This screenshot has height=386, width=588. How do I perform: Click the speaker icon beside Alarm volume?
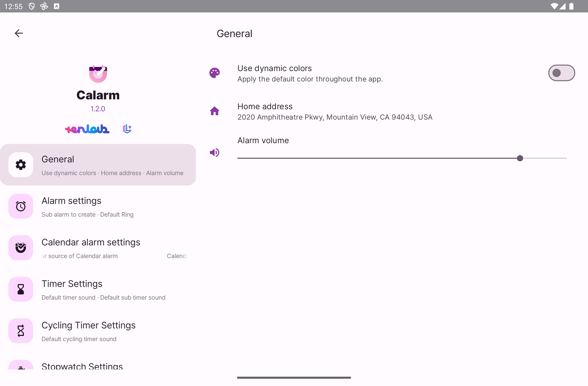pos(215,153)
